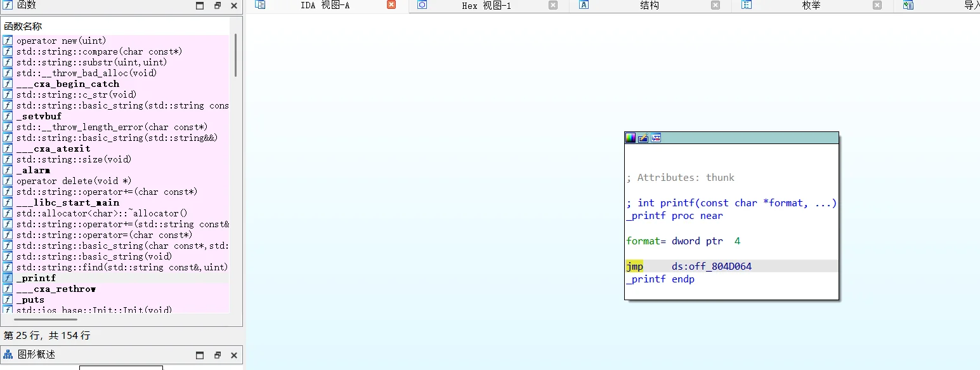Viewport: 980px width, 370px height.
Task: Click the graph node color palette icon
Action: pos(630,138)
